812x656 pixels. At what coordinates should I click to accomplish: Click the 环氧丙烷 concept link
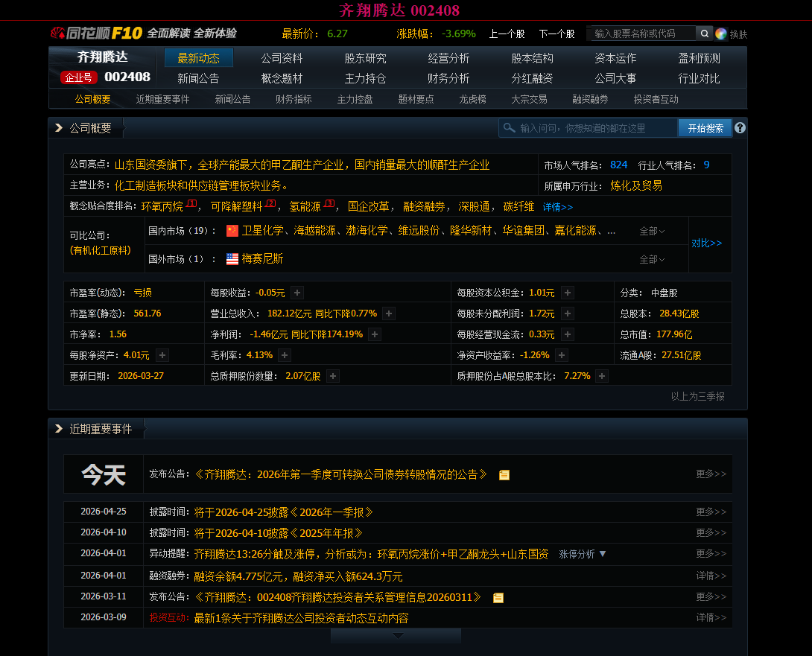click(162, 206)
